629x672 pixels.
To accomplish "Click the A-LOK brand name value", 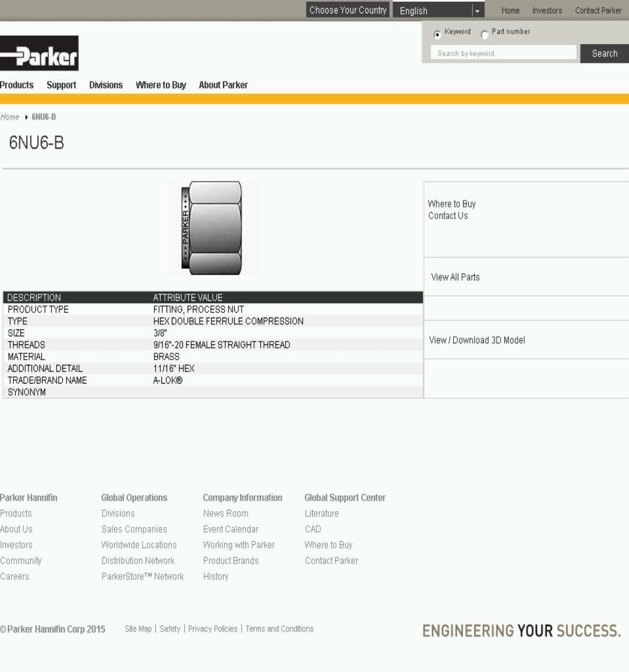I will pyautogui.click(x=168, y=380).
